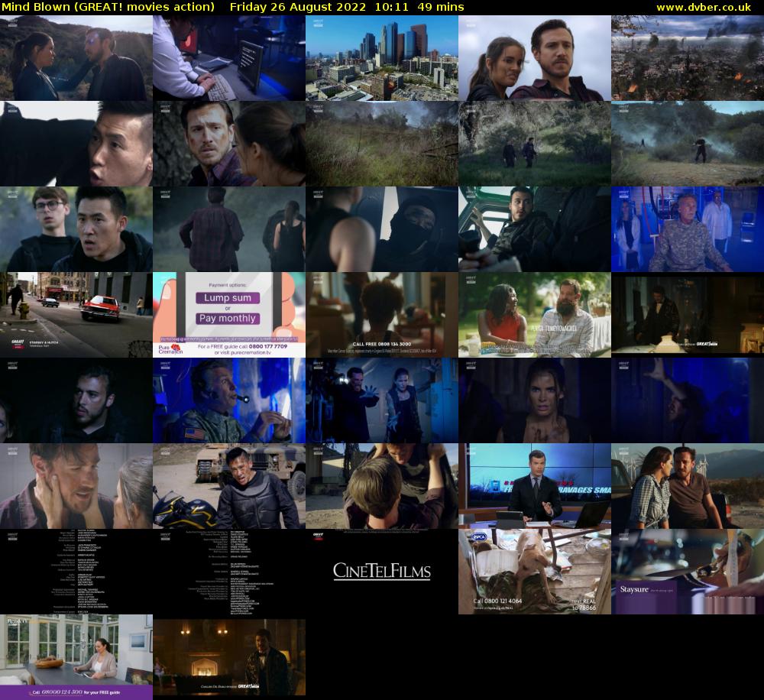Image resolution: width=764 pixels, height=700 pixels.
Task: Click the www.dvber.co.uk link text
Action: (x=704, y=7)
